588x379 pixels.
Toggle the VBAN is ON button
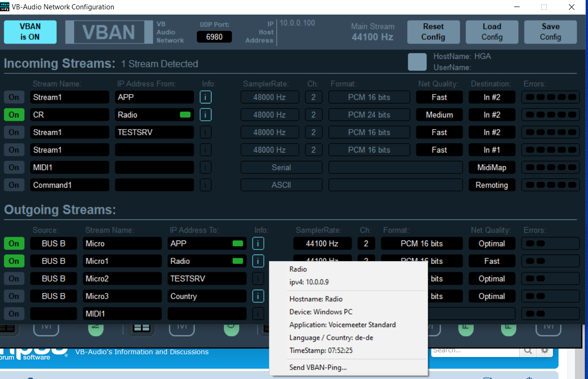30,32
